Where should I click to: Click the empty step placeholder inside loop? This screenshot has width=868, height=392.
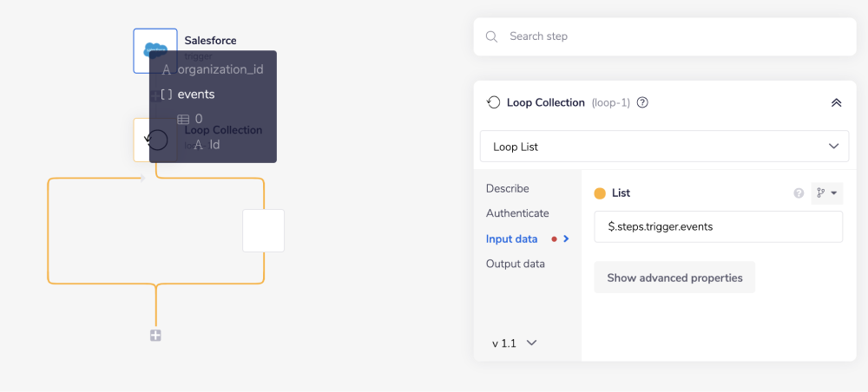coord(263,231)
